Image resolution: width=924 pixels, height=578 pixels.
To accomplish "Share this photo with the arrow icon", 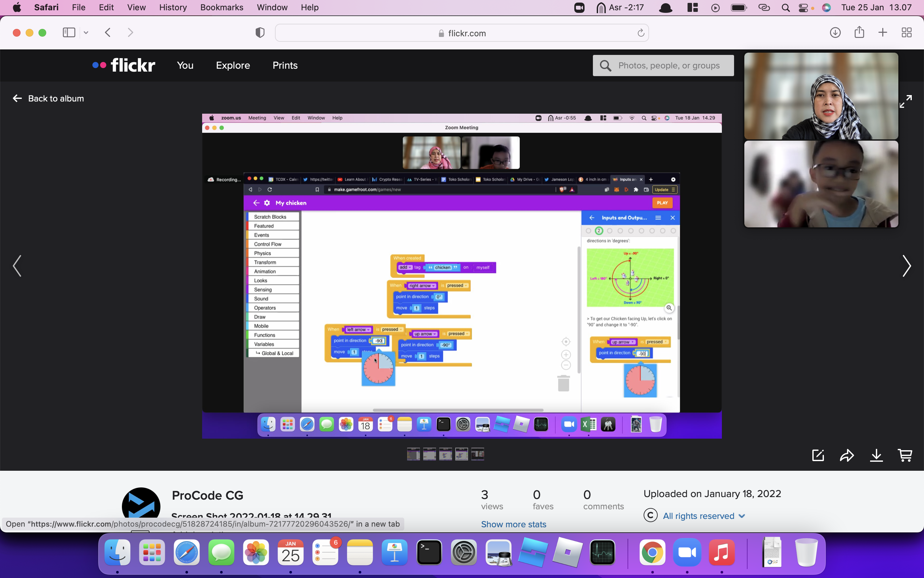I will coord(847,455).
